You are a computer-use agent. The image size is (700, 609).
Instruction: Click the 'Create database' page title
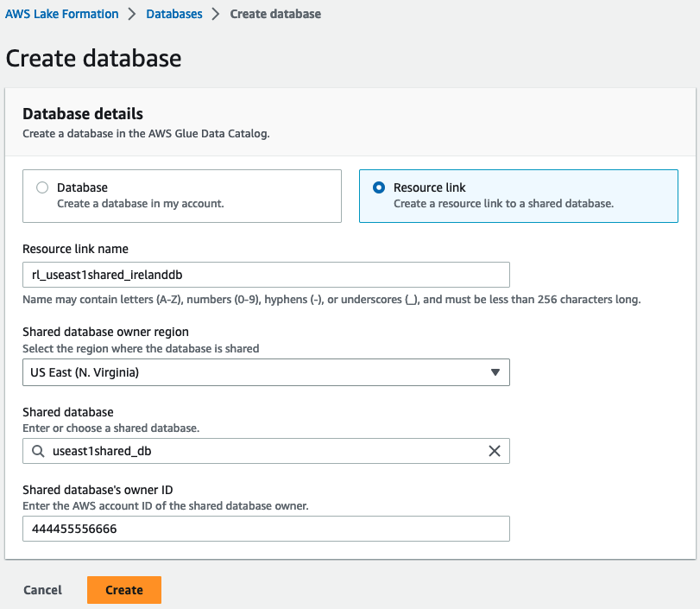click(94, 59)
